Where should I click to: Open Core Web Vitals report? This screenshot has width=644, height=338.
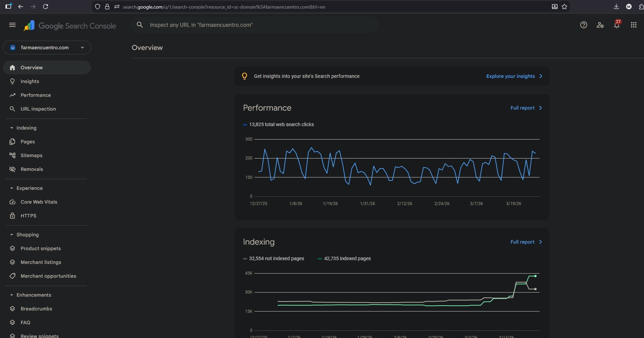(47, 202)
